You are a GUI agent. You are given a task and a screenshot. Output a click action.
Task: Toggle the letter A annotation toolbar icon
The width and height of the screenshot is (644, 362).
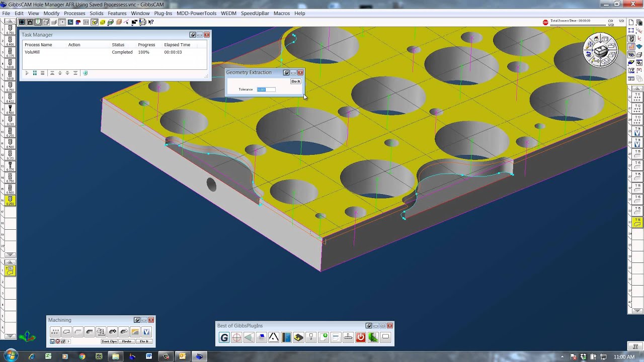(x=30, y=22)
